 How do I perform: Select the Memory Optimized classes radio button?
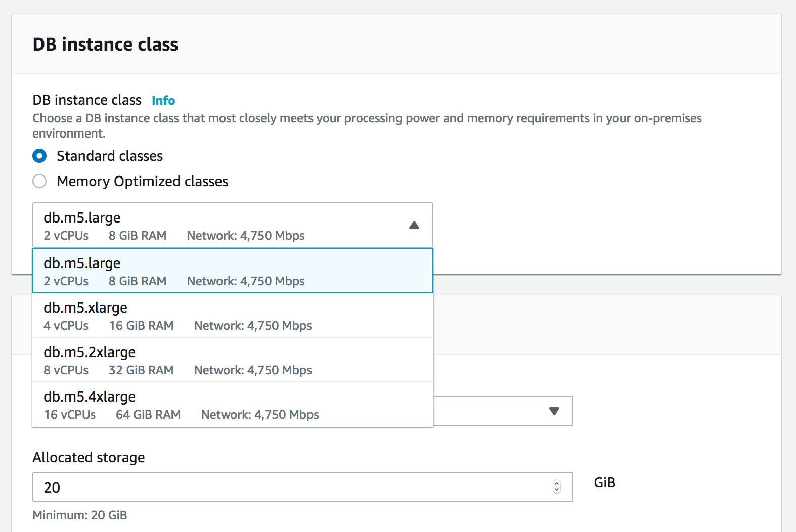39,181
